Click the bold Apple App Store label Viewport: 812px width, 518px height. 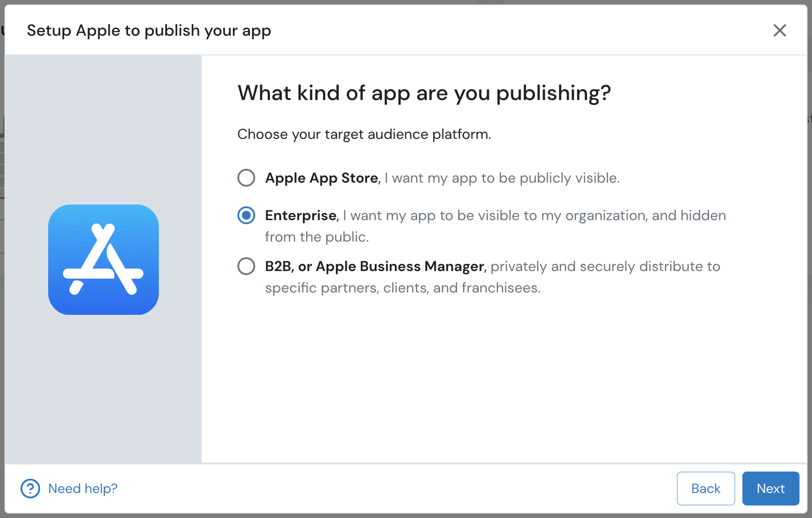click(322, 178)
